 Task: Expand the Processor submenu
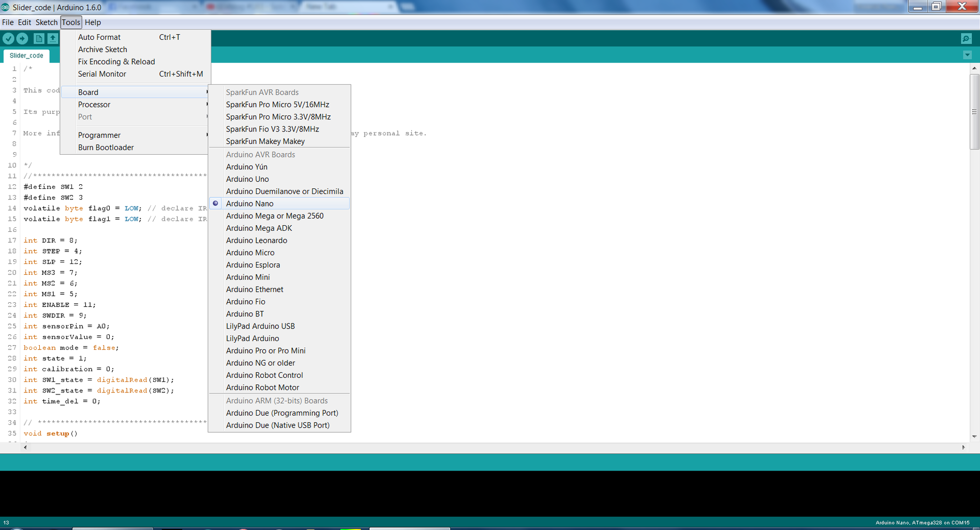click(x=136, y=105)
